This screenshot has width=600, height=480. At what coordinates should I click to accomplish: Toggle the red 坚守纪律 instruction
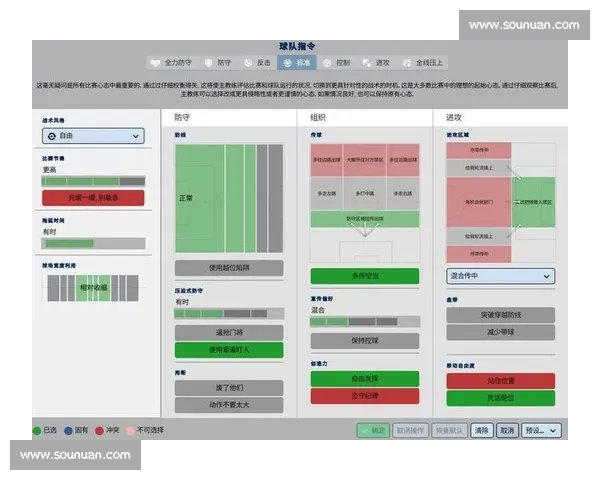365,396
